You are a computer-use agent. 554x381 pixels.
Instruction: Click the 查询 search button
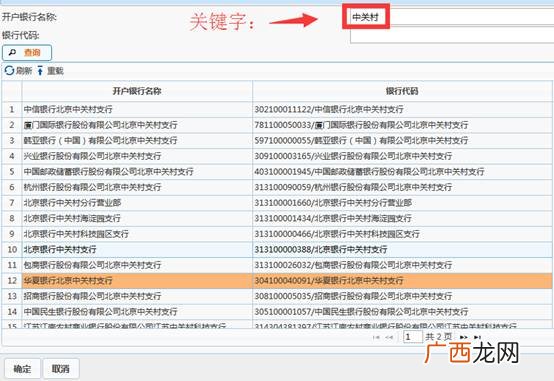(x=27, y=53)
